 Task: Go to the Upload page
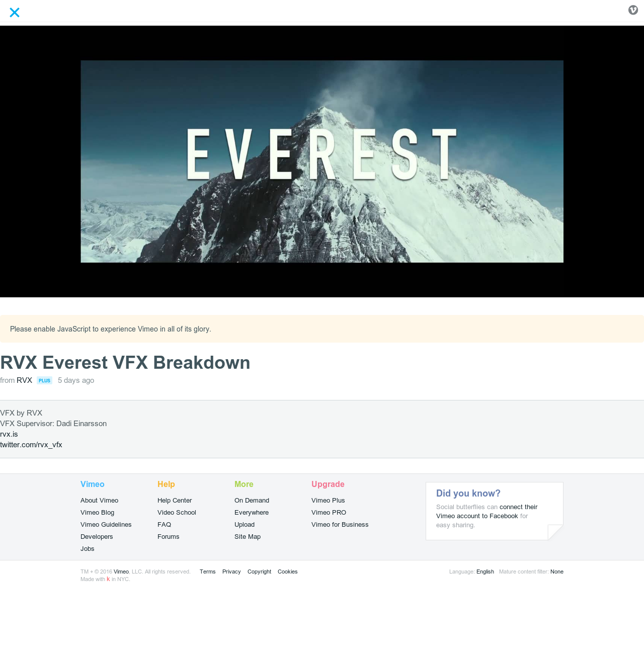[x=245, y=525]
